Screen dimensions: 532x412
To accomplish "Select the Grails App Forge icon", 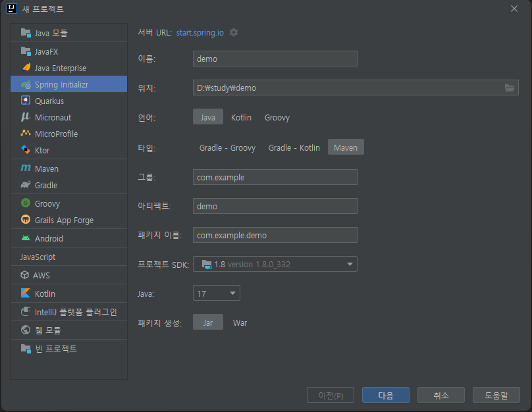I will [x=26, y=220].
